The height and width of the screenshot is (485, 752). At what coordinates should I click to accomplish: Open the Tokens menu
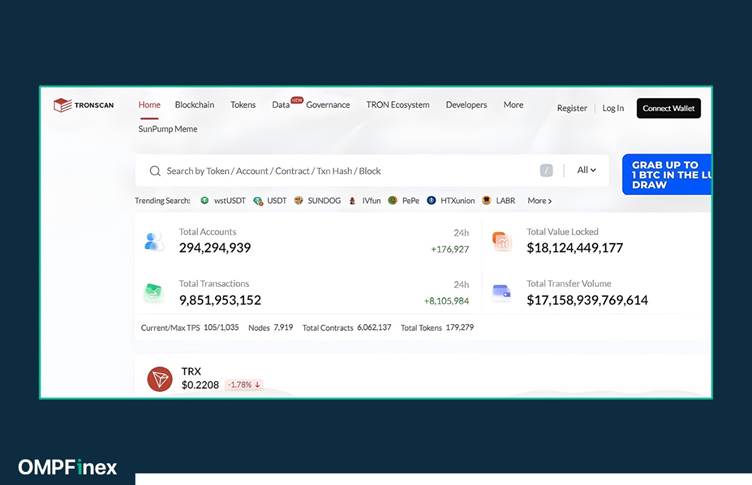pos(243,105)
